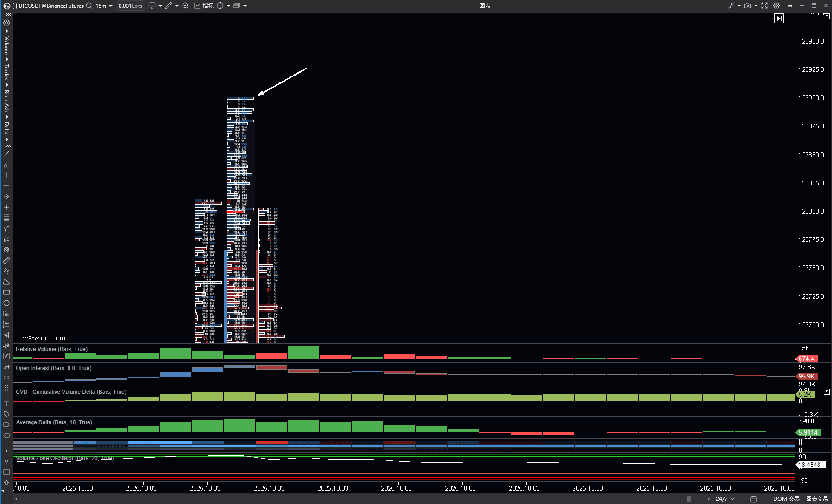This screenshot has height=504, width=832.
Task: Expand the drawing pencil tool dropdown arrow
Action: [x=177, y=6]
